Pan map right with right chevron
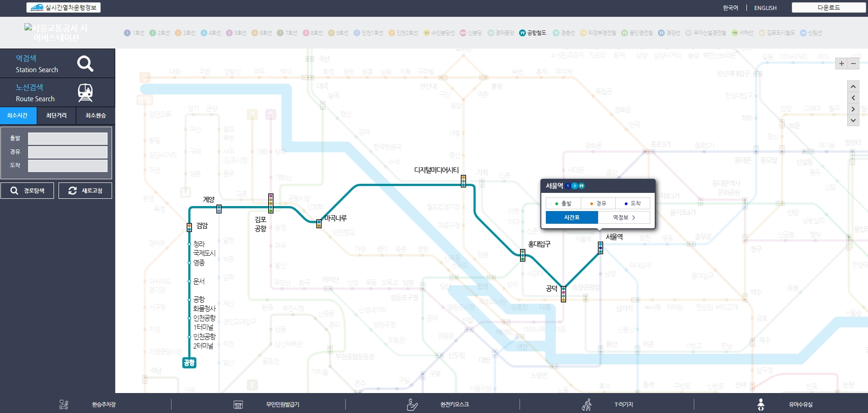Screen dimensions: 868x413 pos(853,109)
